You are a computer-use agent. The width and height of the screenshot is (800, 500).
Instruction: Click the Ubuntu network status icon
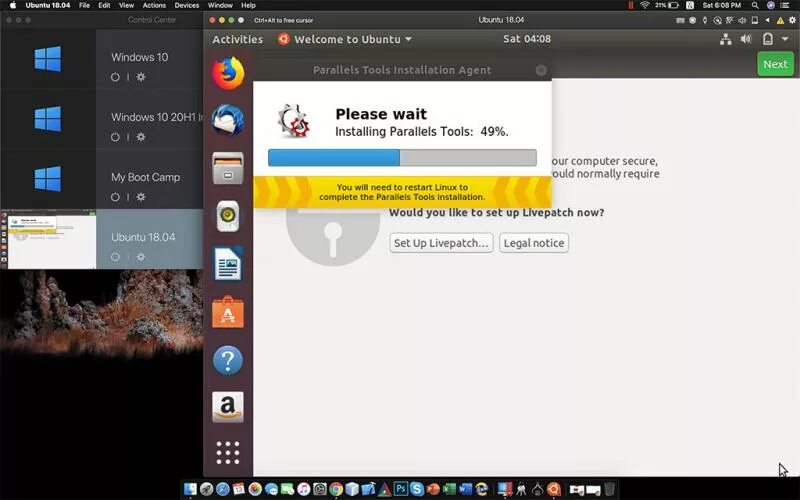pos(726,39)
